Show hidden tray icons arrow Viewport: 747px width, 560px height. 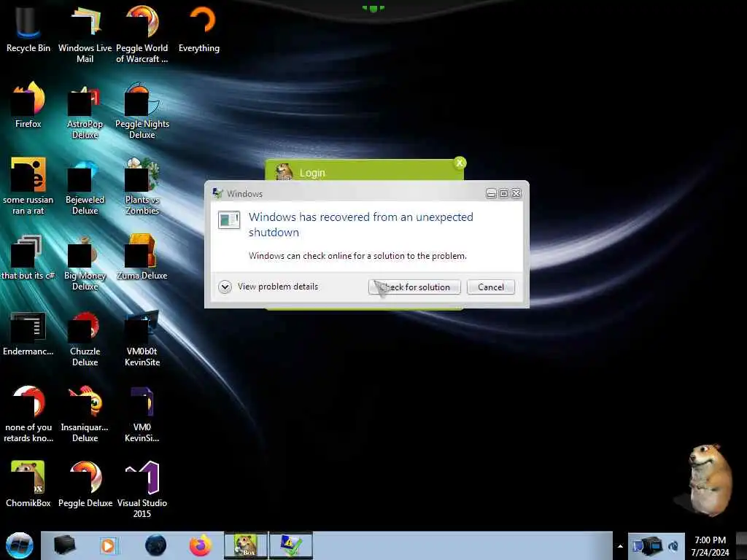coord(620,546)
